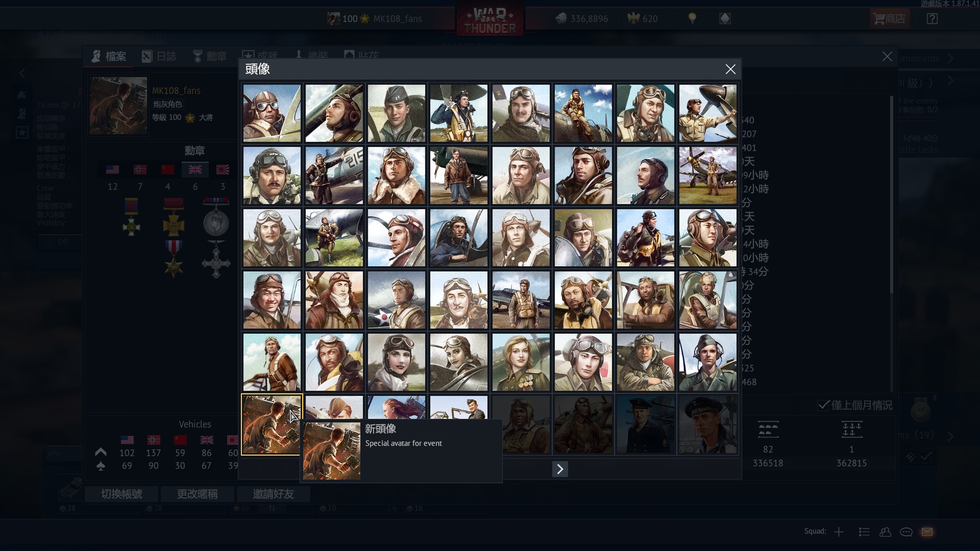Click the player name MK108_fans in top bar

point(398,19)
